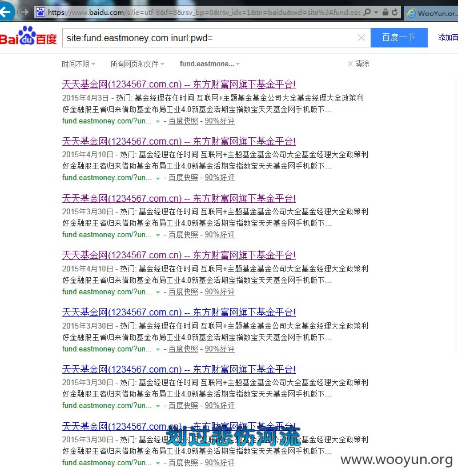Click 清除 to clear filters
The height and width of the screenshot is (476, 458).
point(358,64)
